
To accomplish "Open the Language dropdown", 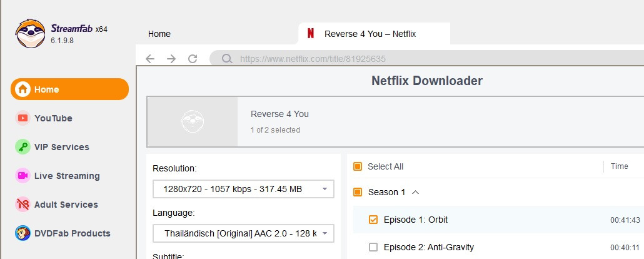I will click(x=243, y=234).
